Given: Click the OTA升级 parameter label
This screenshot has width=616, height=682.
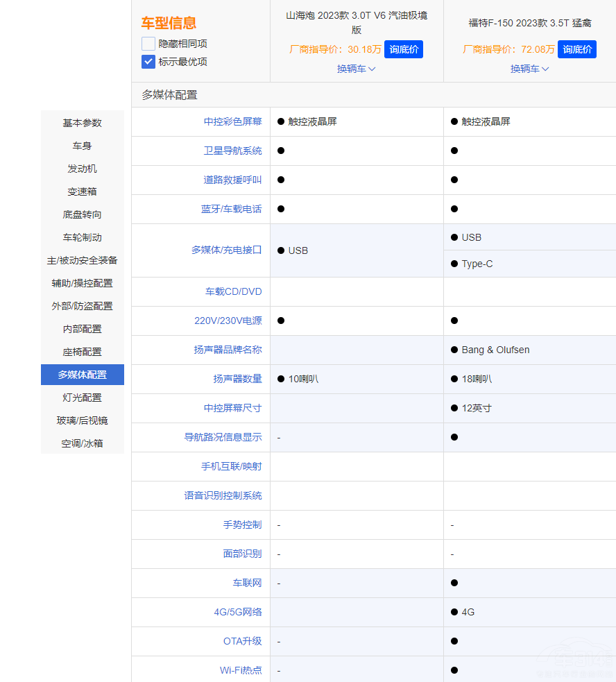Looking at the screenshot, I should (242, 641).
